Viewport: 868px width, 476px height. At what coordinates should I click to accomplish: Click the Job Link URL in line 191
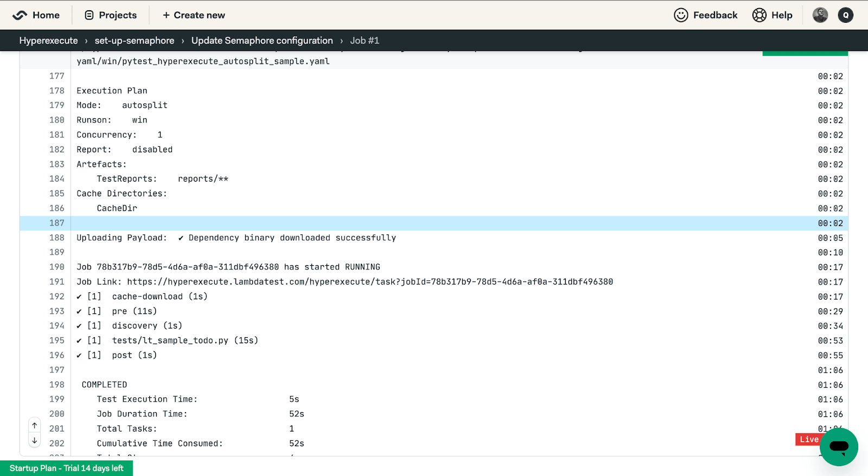[370, 282]
